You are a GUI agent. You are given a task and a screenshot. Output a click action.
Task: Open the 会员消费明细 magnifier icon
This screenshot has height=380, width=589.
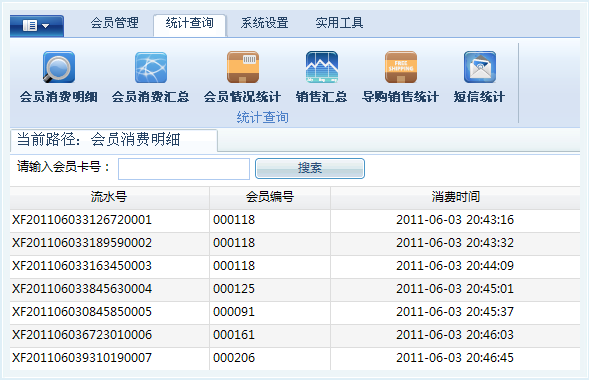coord(59,67)
